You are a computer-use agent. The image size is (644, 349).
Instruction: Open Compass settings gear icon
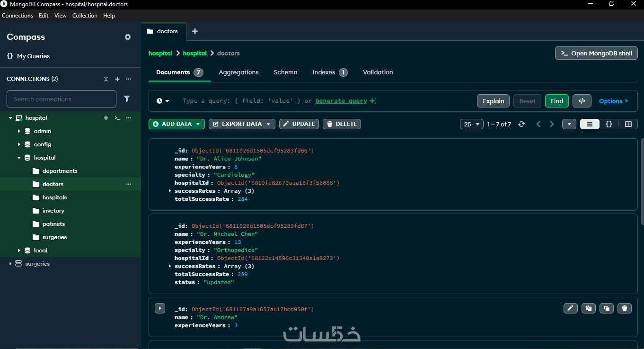[x=128, y=37]
